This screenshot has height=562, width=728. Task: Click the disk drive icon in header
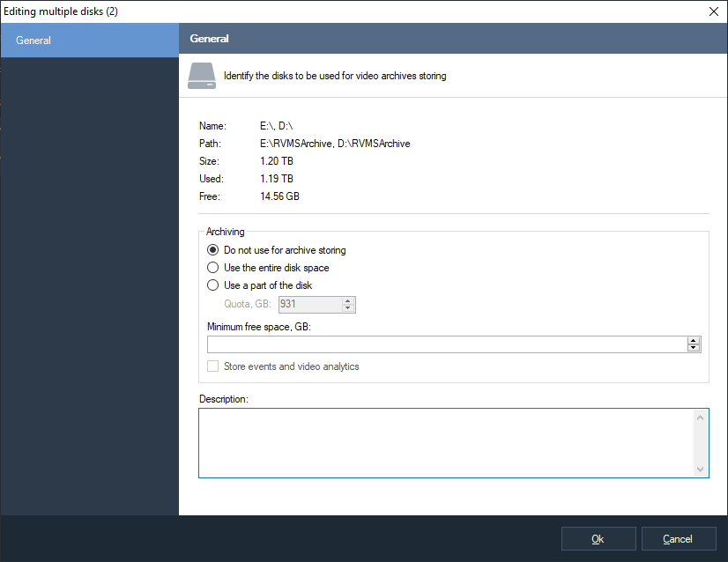[x=201, y=76]
